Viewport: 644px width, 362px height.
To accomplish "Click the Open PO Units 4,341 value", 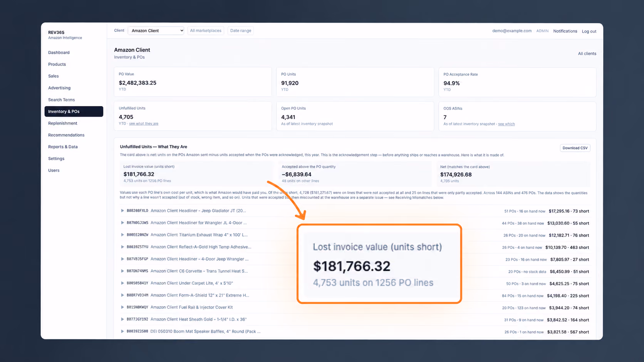I will [x=288, y=117].
